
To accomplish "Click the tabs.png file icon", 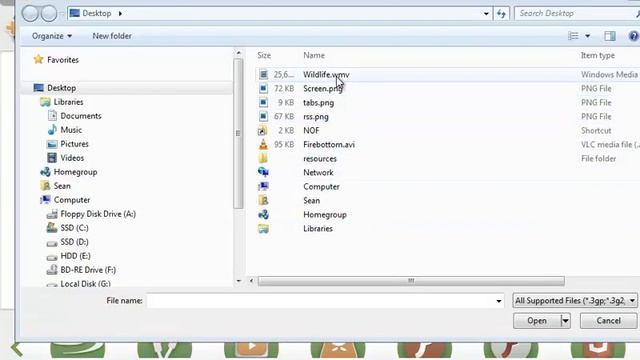I will [x=263, y=102].
